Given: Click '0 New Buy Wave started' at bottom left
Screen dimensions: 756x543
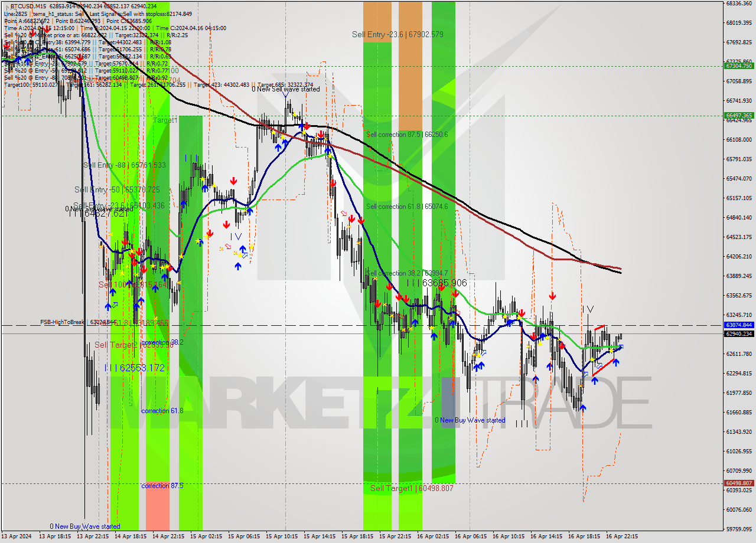Looking at the screenshot, I should 84,526.
